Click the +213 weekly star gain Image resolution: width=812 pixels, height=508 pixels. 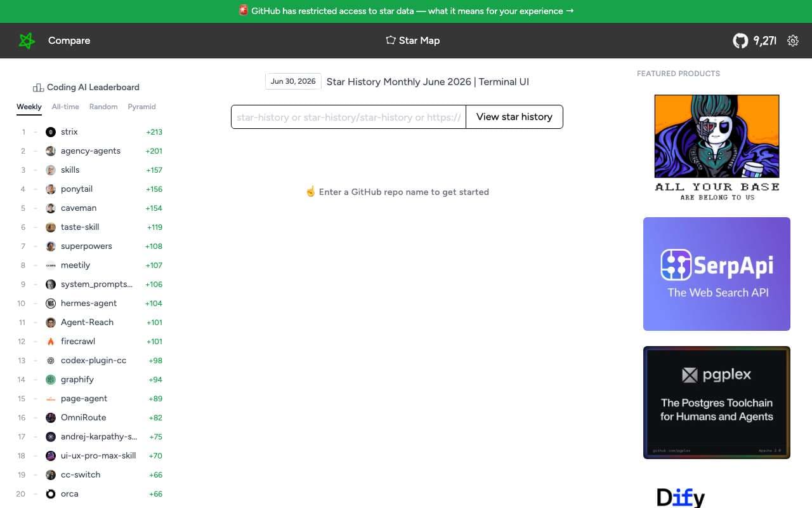tap(154, 132)
